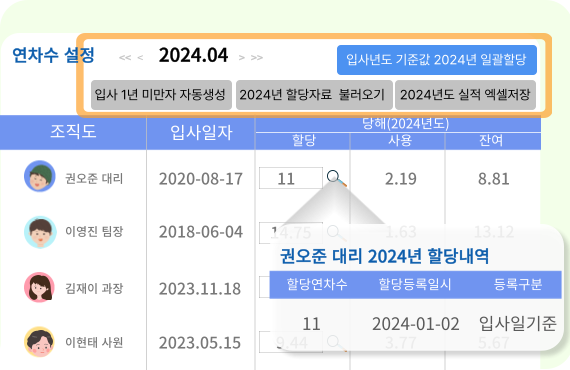Click faded magnifier icon in 이현태 사원 row
570x370 pixels.
click(x=336, y=343)
